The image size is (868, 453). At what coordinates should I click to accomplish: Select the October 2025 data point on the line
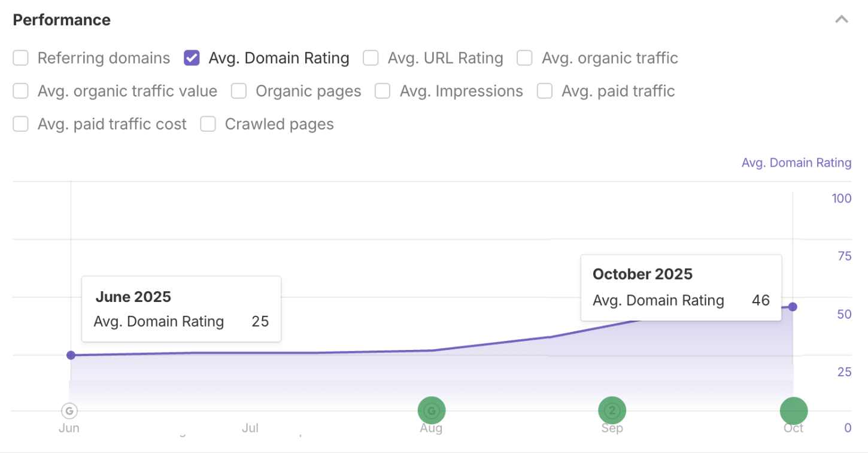pyautogui.click(x=793, y=307)
